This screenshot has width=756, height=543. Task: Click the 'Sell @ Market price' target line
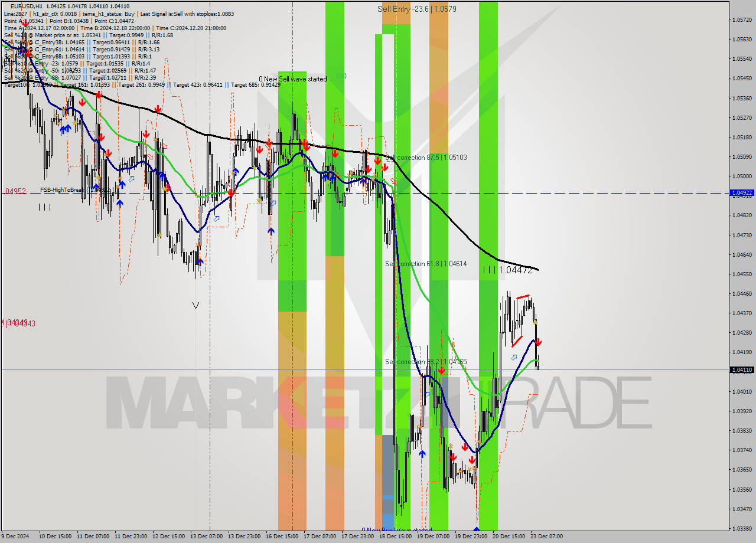(x=88, y=35)
